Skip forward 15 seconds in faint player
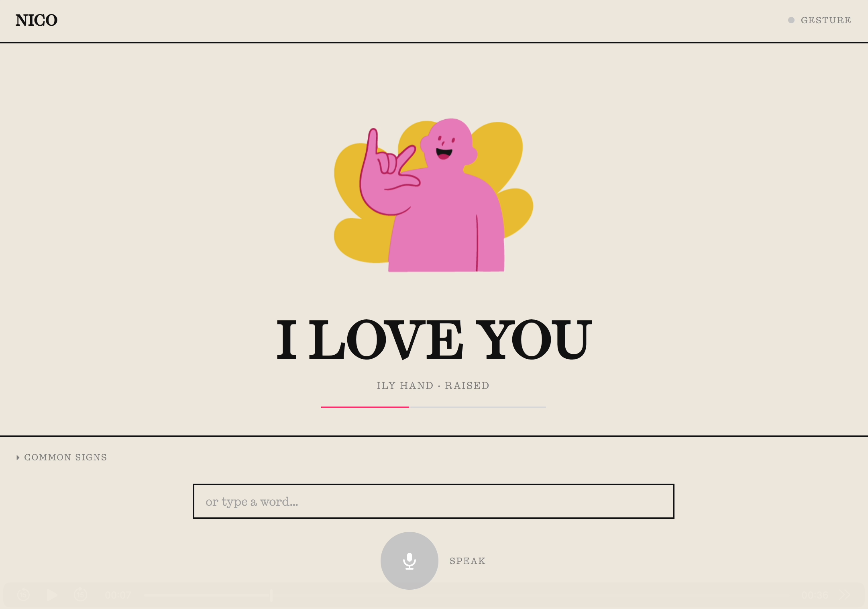This screenshot has height=609, width=868. coord(80,595)
